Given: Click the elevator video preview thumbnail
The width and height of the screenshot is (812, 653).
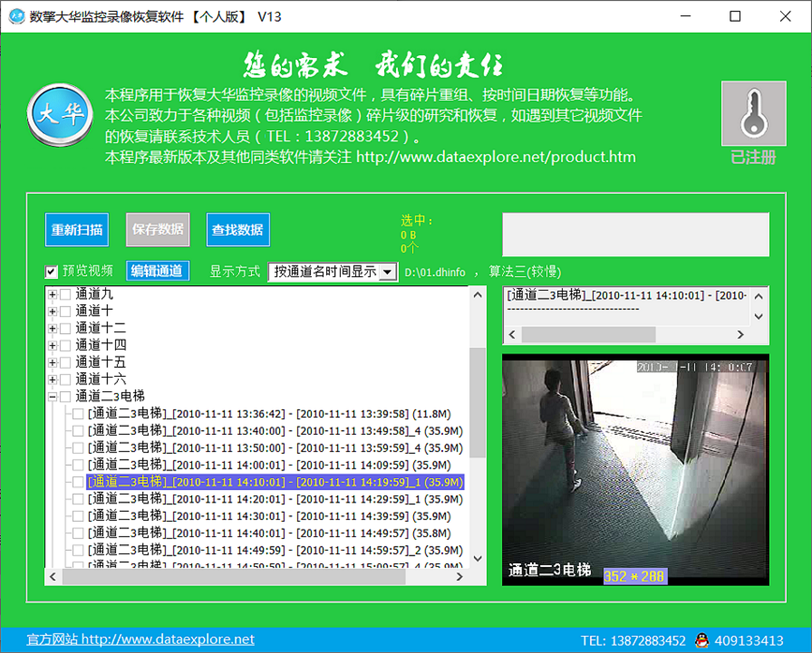Looking at the screenshot, I should pos(635,470).
